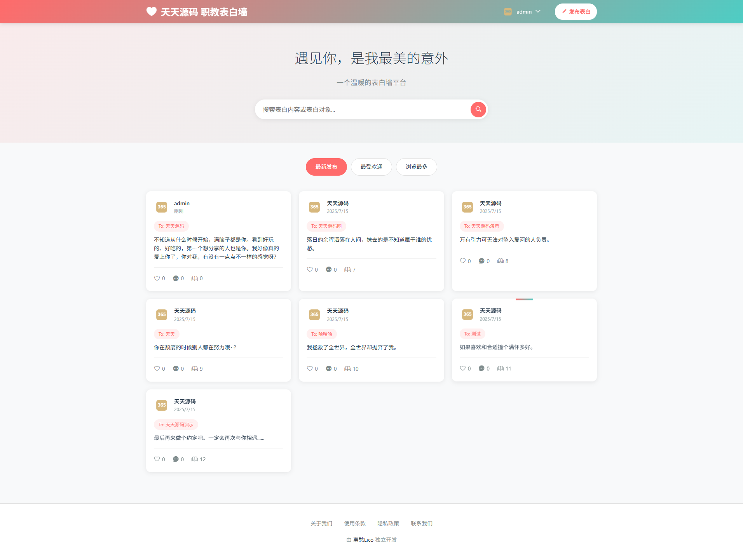Click the search magnifier icon
The width and height of the screenshot is (743, 560).
(x=478, y=109)
